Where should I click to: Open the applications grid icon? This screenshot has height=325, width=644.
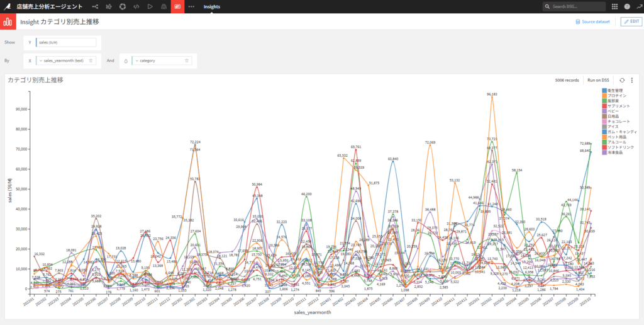615,6
